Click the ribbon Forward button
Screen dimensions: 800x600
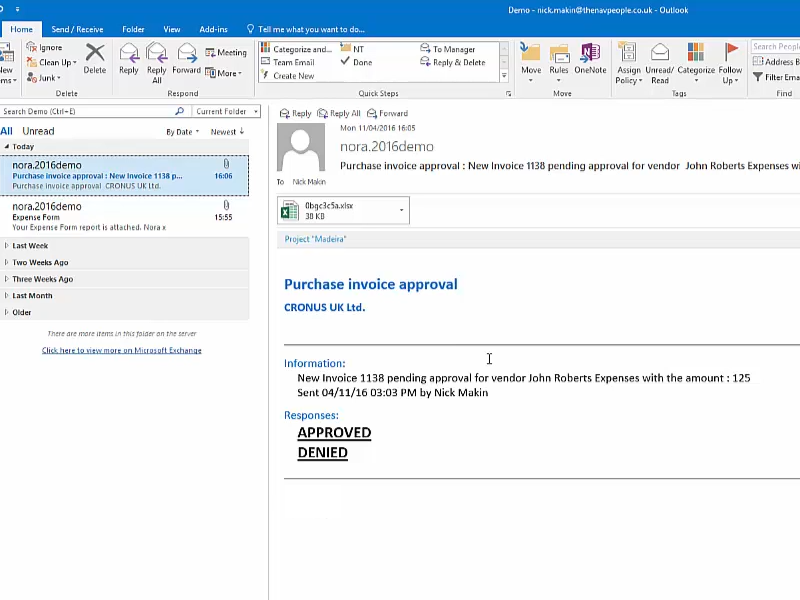click(186, 59)
